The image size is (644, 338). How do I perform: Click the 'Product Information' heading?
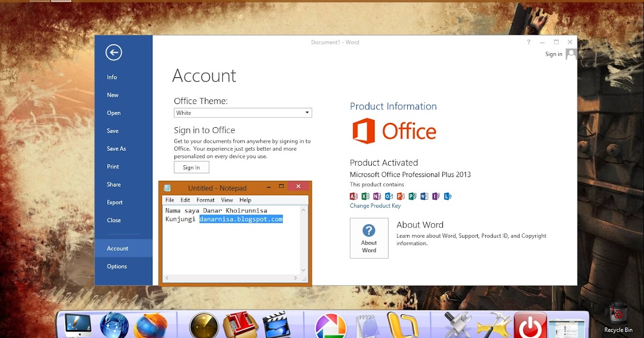(x=393, y=106)
